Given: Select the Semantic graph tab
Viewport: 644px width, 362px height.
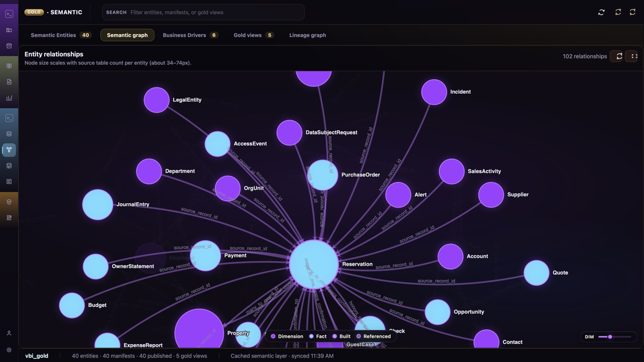Looking at the screenshot, I should coord(127,35).
